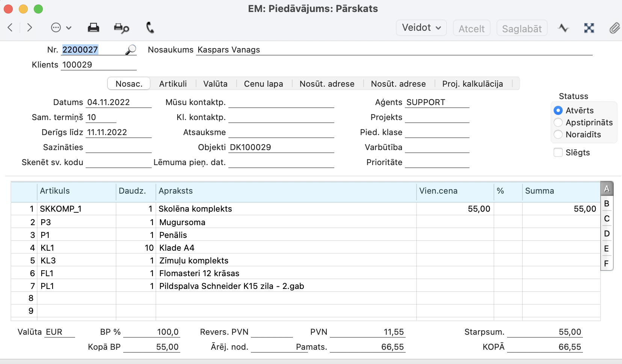Open attachments with the paperclip icon
The image size is (622, 364).
tap(614, 28)
